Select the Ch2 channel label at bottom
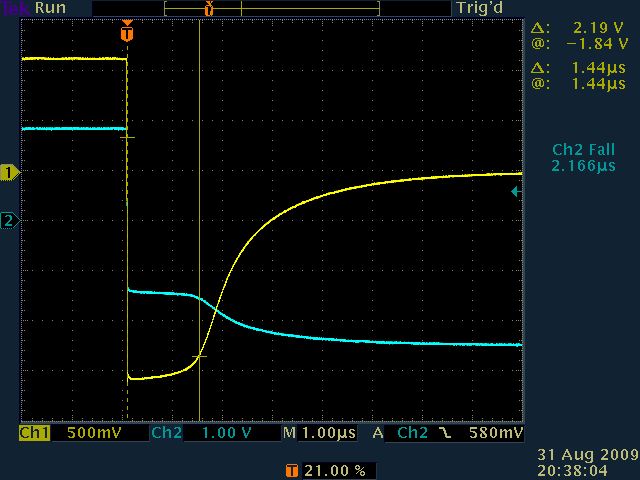640x480 pixels. 166,434
